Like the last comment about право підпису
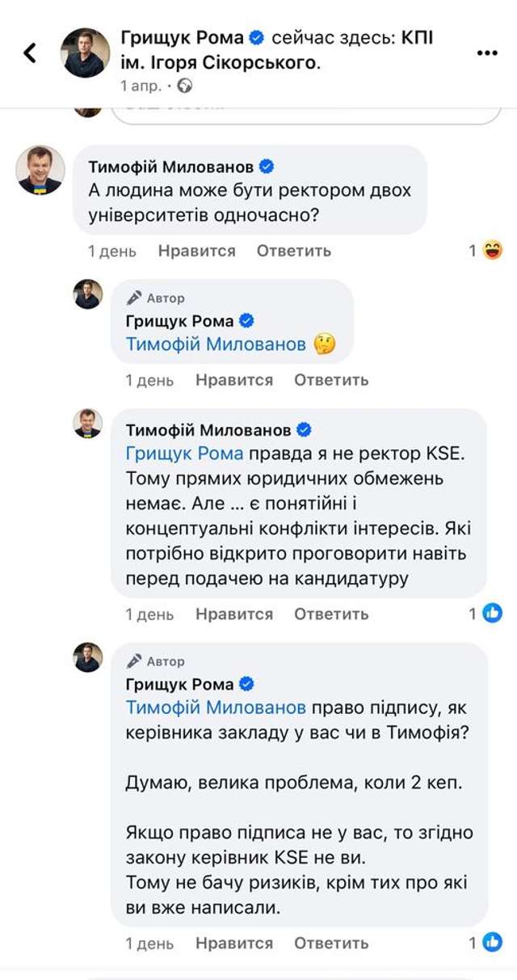The width and height of the screenshot is (517, 980). tap(234, 943)
